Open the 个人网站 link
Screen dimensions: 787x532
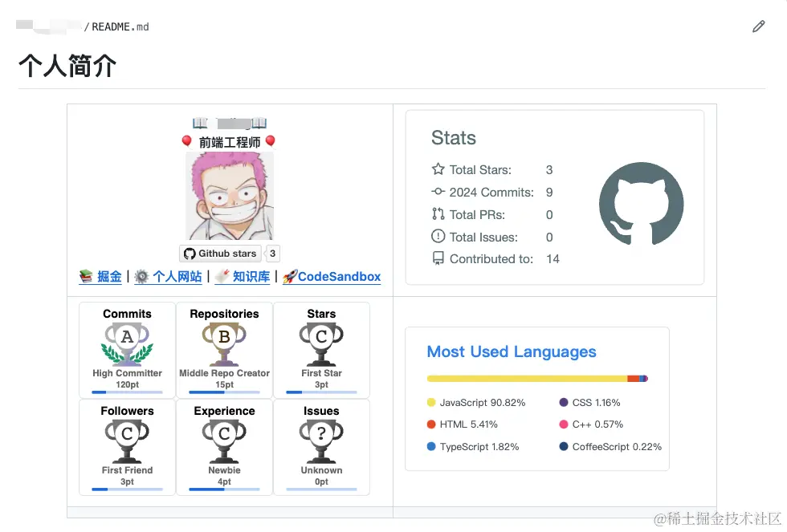[x=177, y=277]
